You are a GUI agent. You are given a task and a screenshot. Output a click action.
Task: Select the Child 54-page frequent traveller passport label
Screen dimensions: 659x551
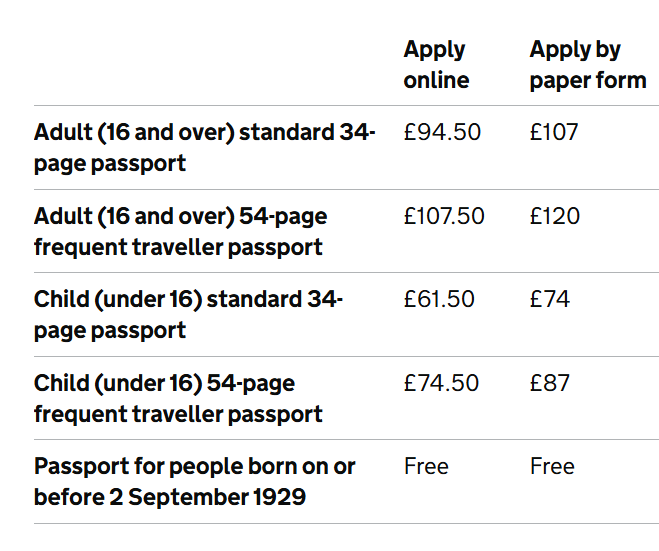pos(178,398)
